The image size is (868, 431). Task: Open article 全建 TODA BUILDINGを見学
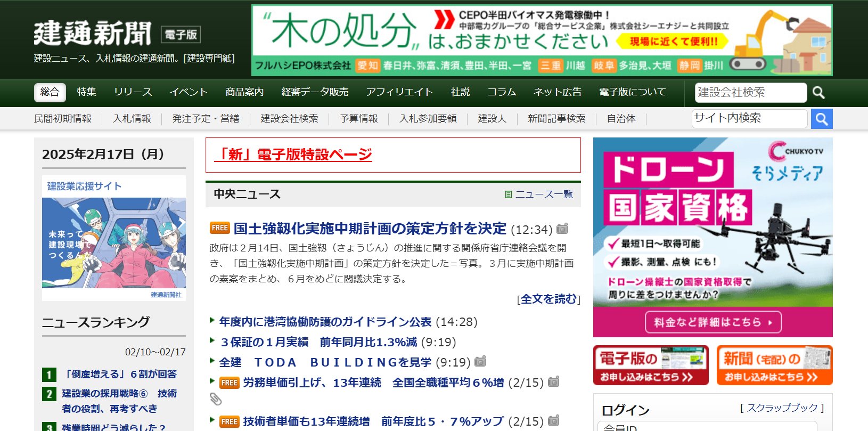(x=325, y=362)
